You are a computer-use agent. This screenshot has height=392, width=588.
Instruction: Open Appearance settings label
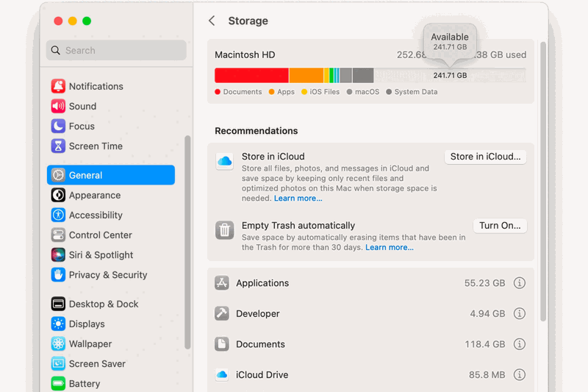[95, 195]
